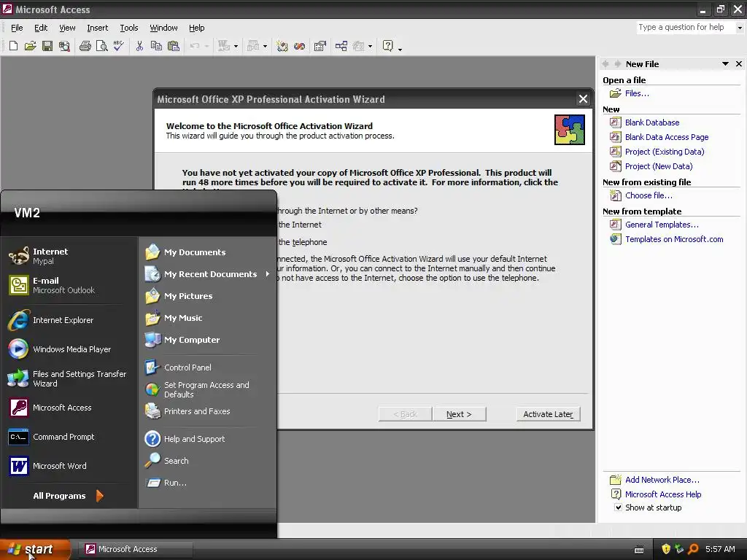Expand All Programs in the Start menu
747x560 pixels.
68,496
